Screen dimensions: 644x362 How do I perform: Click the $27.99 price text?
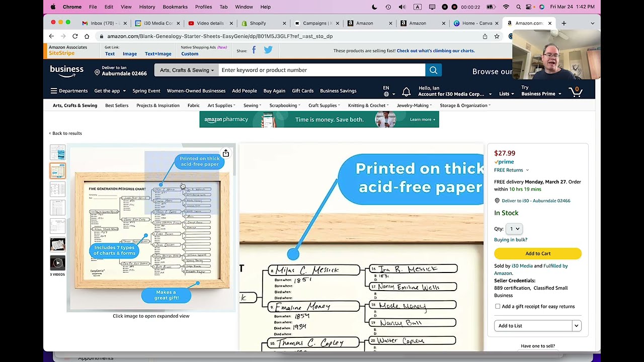click(x=505, y=153)
